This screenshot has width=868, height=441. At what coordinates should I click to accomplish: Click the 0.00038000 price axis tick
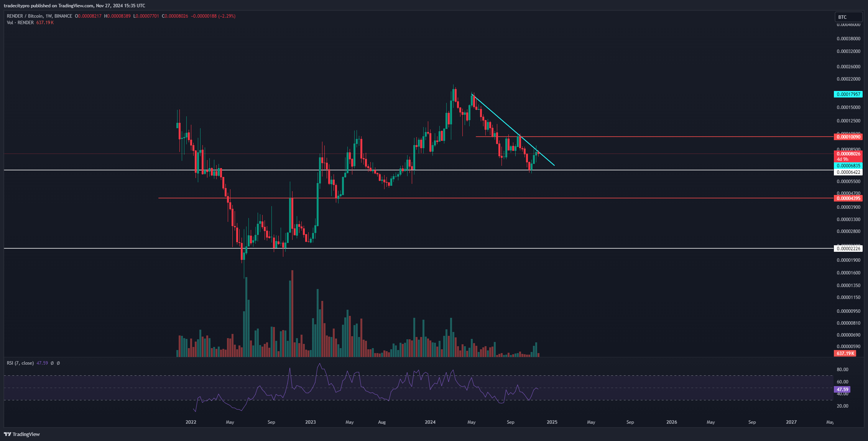click(x=848, y=39)
